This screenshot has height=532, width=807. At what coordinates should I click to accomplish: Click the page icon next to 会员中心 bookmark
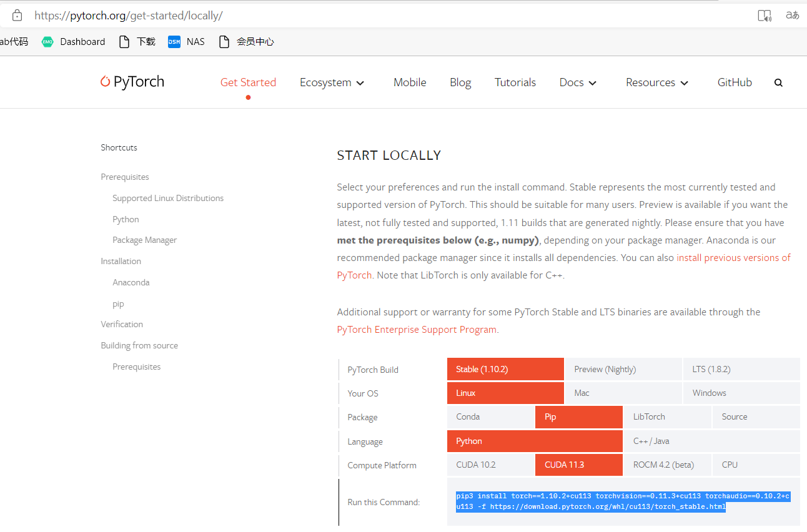222,41
